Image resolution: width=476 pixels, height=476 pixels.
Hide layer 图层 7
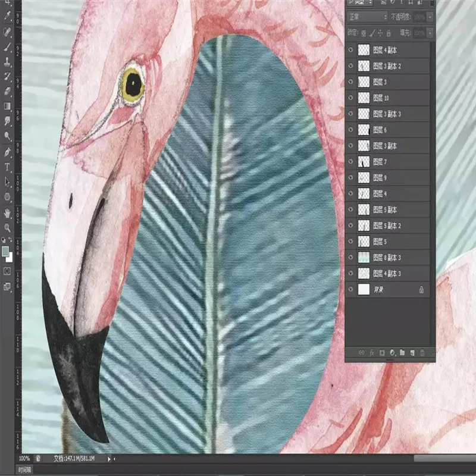[351, 161]
